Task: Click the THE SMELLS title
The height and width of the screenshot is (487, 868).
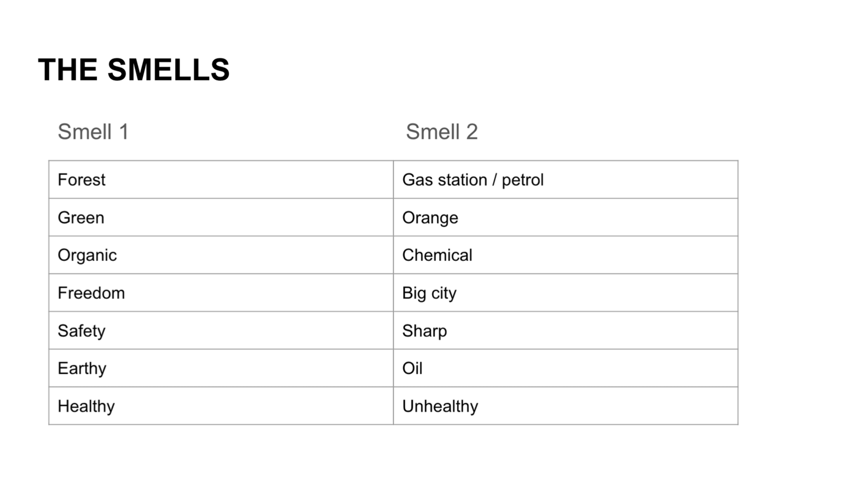Action: [x=134, y=70]
